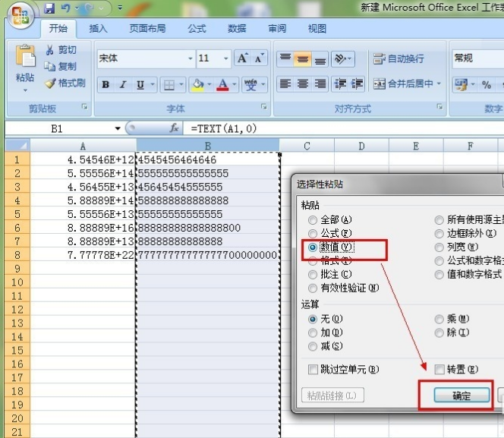This screenshot has width=504, height=438.
Task: Apply cell borders icon
Action: (x=169, y=85)
